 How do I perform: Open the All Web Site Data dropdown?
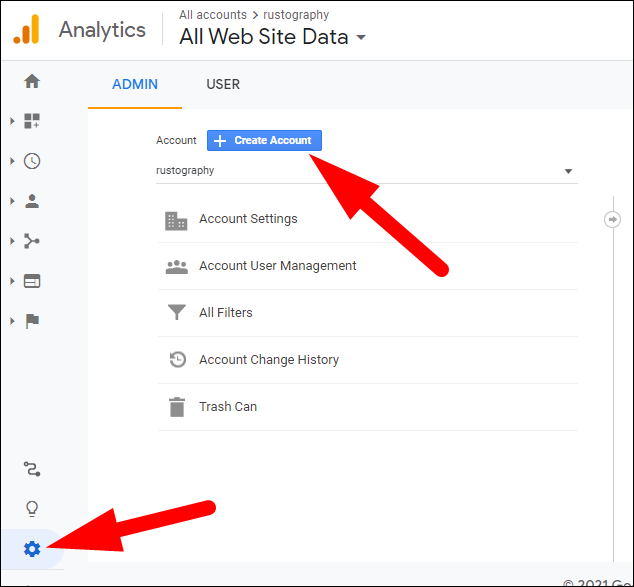click(x=273, y=37)
